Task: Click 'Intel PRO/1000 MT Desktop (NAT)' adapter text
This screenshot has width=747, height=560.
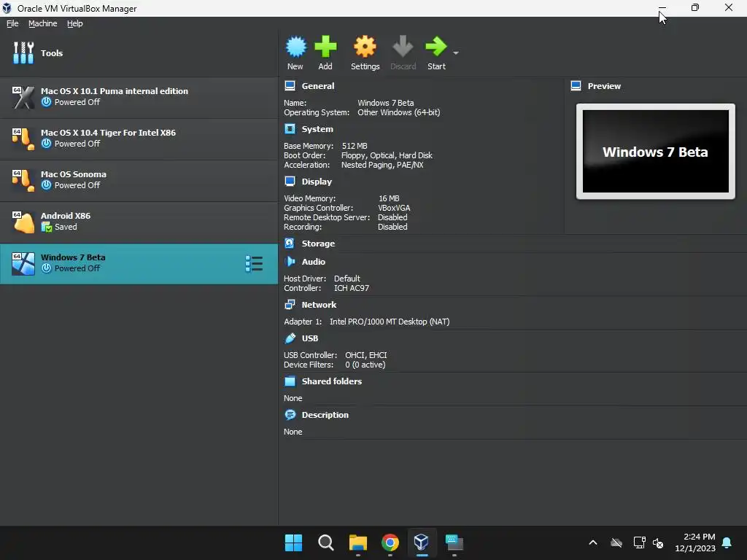Action: coord(390,322)
